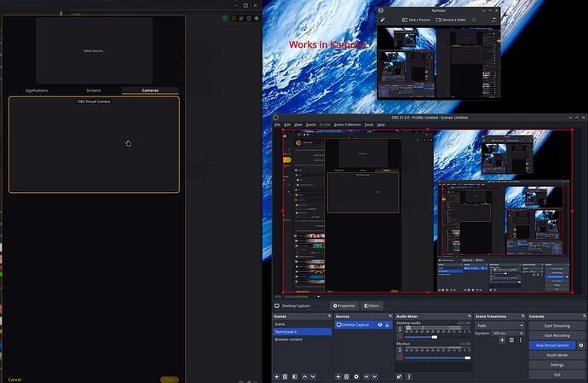Image resolution: width=588 pixels, height=383 pixels.
Task: Open the Fade transition dropdown
Action: click(x=499, y=326)
